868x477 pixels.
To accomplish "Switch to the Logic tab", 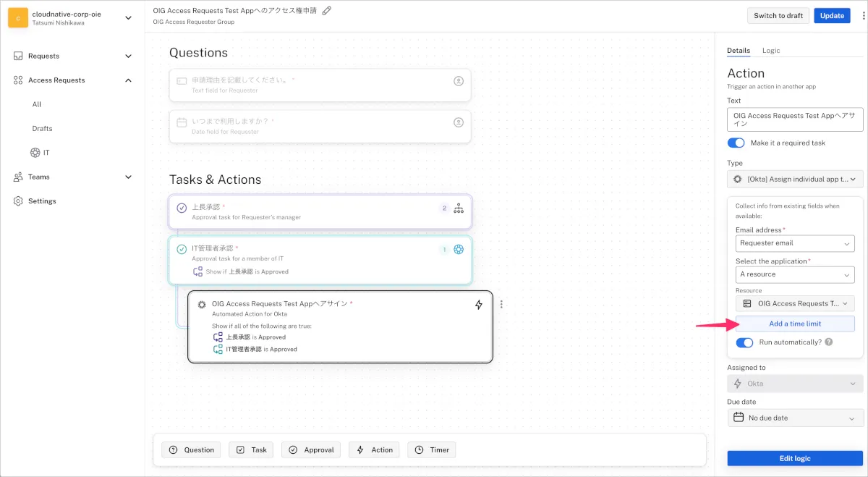I will 771,51.
